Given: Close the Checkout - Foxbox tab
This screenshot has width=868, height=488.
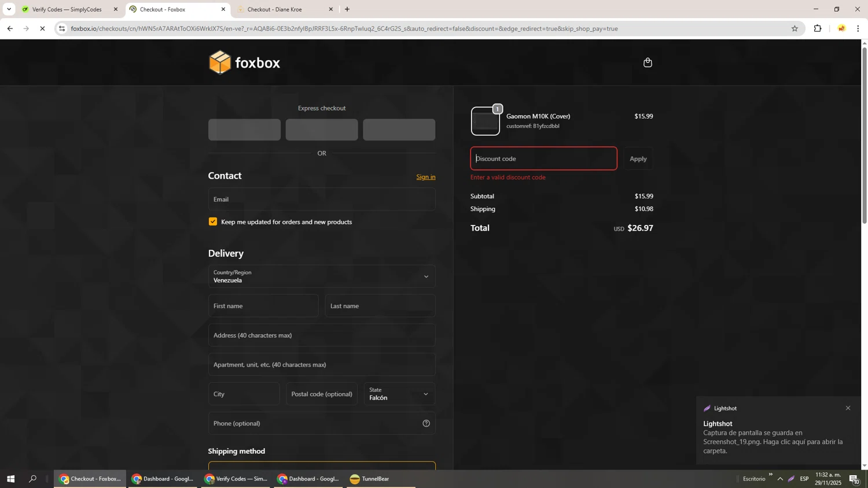Looking at the screenshot, I should [223, 9].
